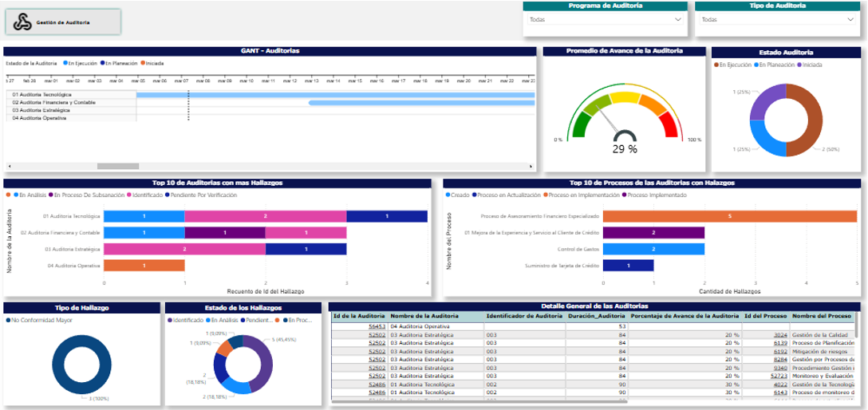Image resolution: width=868 pixels, height=410 pixels.
Task: Click the Gantt scrollbar right arrow
Action: click(x=531, y=166)
